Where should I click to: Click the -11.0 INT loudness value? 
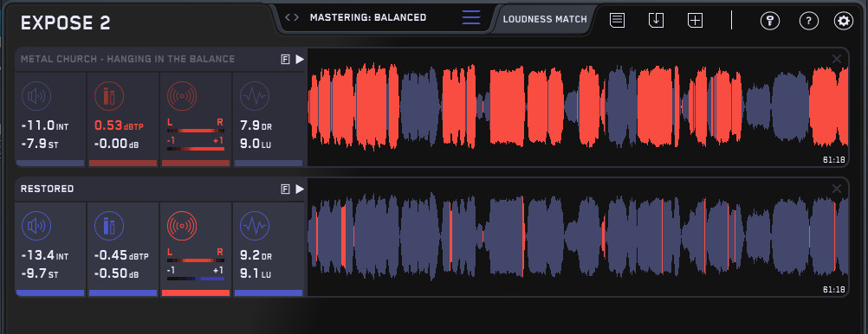(45, 126)
